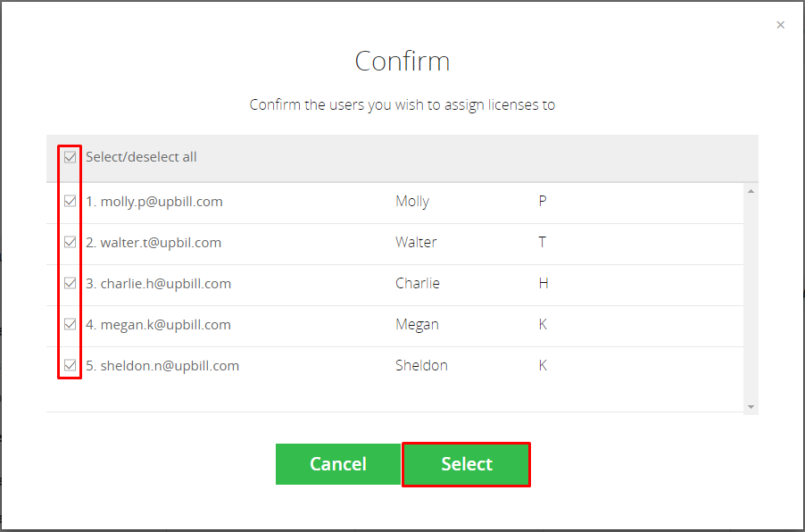Untick the sheldon.n@upbill.com checkbox
805x532 pixels.
pyautogui.click(x=71, y=366)
